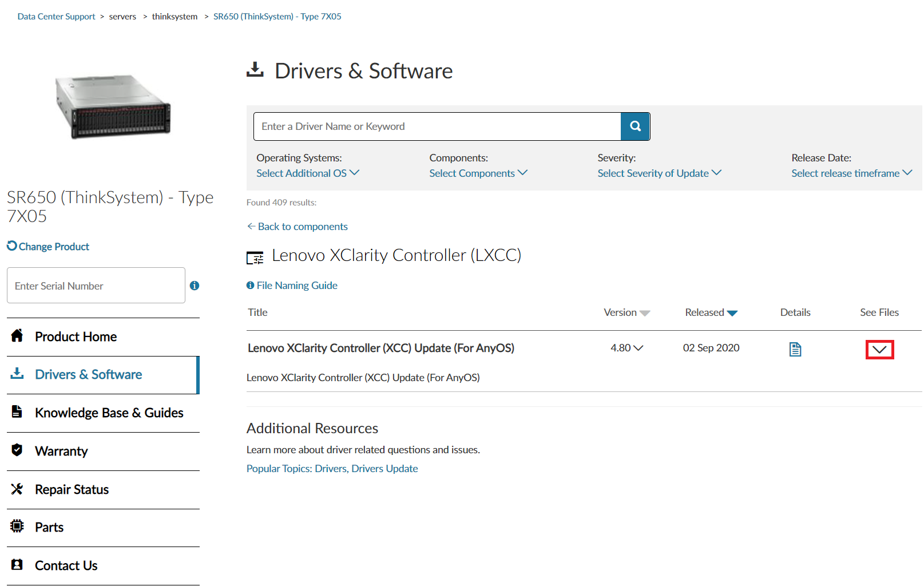The width and height of the screenshot is (924, 586).
Task: Click the serial number info icon
Action: click(x=195, y=286)
